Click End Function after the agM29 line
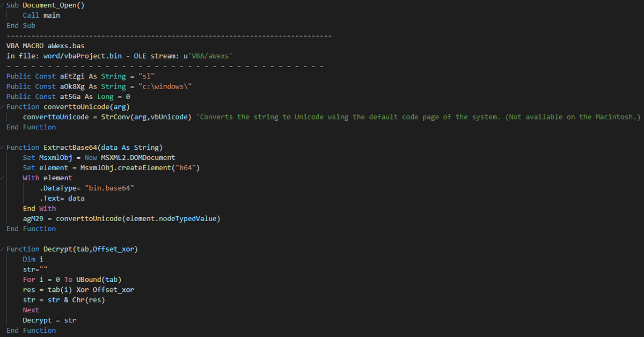 tap(31, 229)
